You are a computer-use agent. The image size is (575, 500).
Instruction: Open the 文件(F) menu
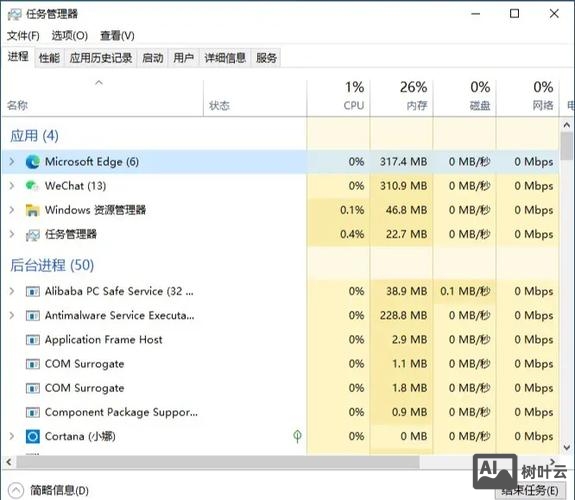[x=23, y=36]
